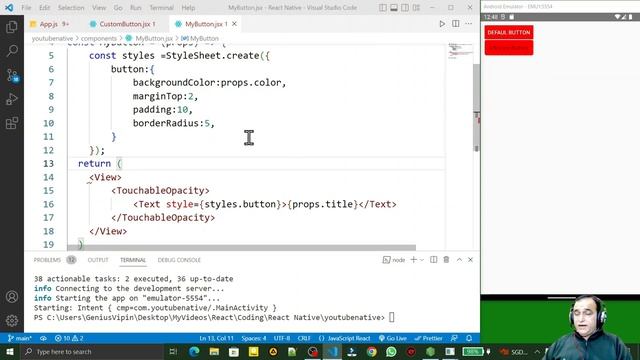Open the Run and Debug view
Image resolution: width=640 pixels, height=360 pixels.
12,99
